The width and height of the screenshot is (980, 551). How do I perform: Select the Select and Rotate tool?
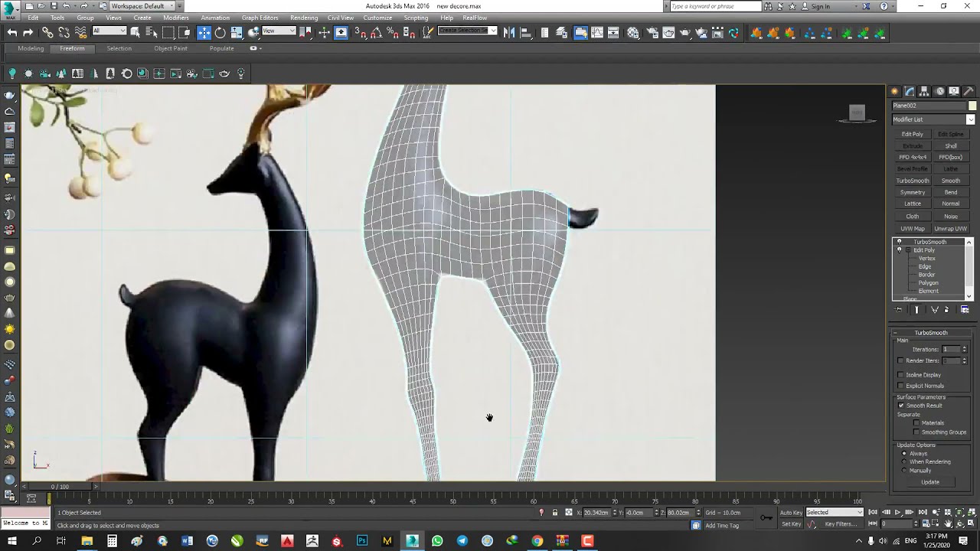tap(220, 32)
